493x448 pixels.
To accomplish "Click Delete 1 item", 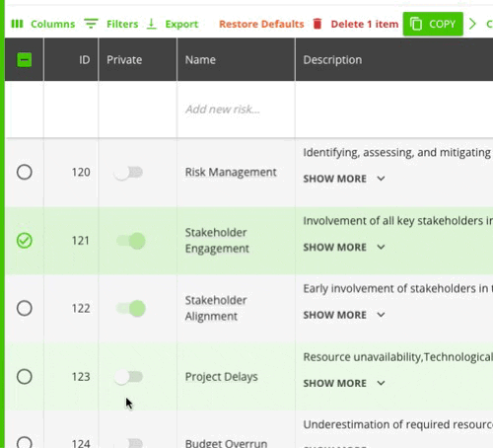I will click(365, 24).
